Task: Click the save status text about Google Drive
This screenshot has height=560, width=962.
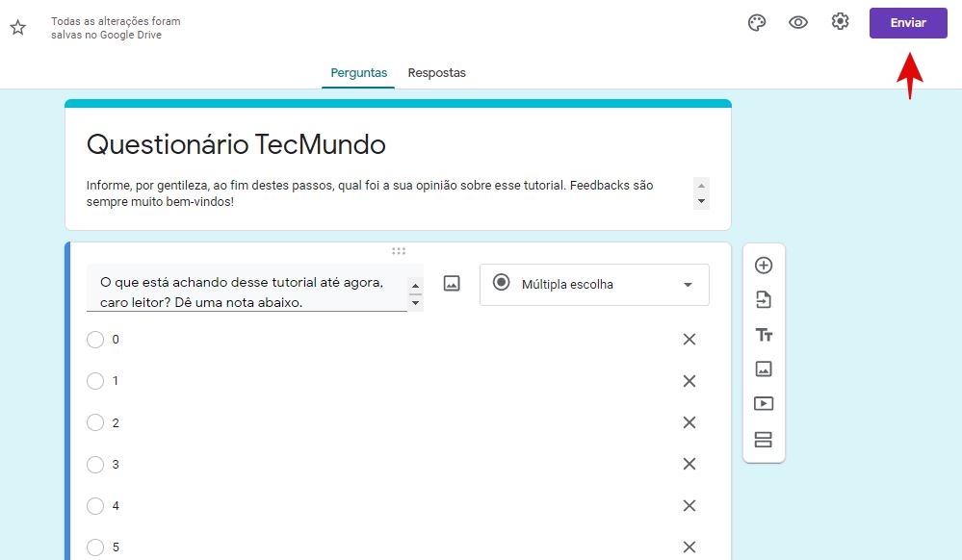Action: coord(116,28)
